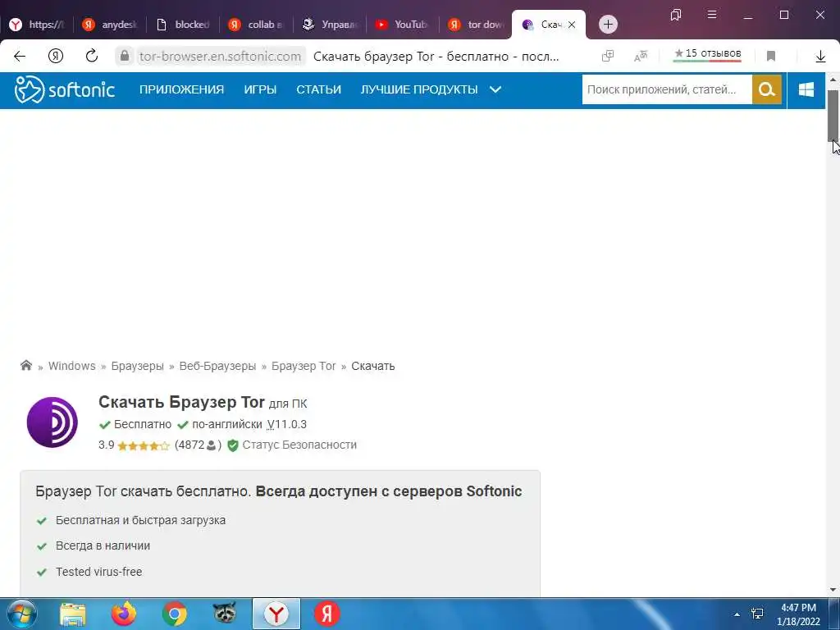Viewport: 840px width, 630px height.
Task: Go back with the browser back arrow
Action: click(20, 57)
